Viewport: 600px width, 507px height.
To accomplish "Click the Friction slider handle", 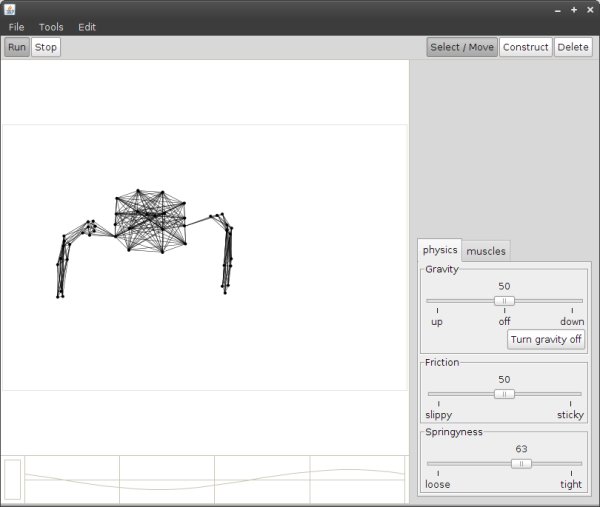I will [504, 394].
